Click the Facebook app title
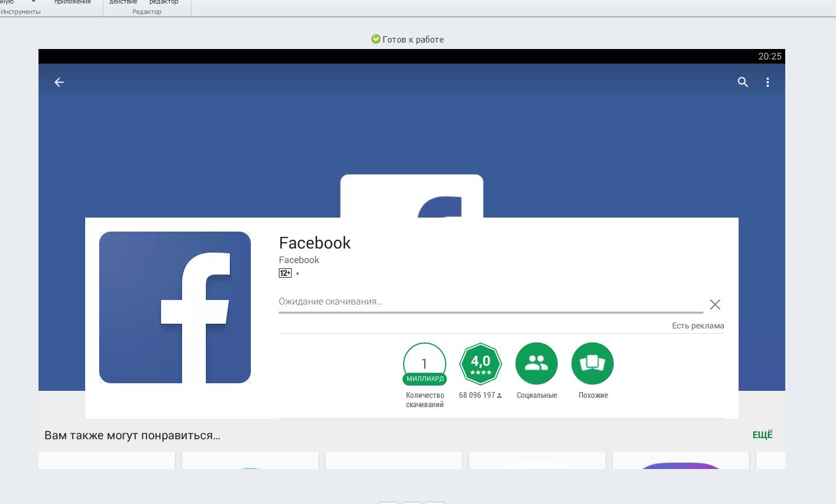The width and height of the screenshot is (836, 504). [314, 243]
